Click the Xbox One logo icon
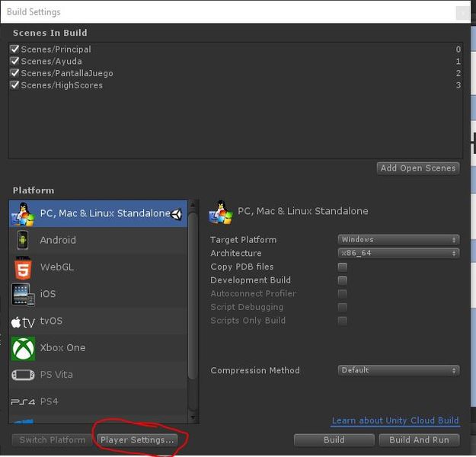The image size is (476, 457). 23,349
